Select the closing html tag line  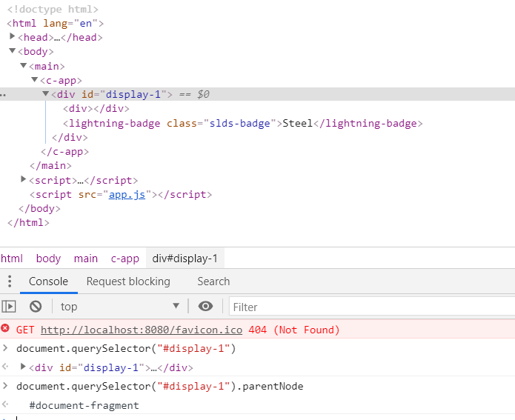[x=28, y=223]
